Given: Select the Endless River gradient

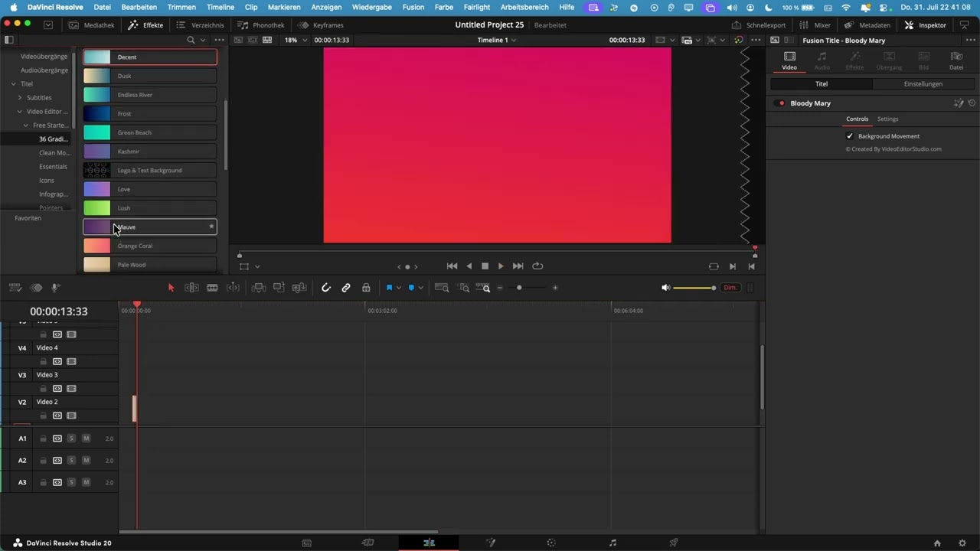Looking at the screenshot, I should [150, 95].
